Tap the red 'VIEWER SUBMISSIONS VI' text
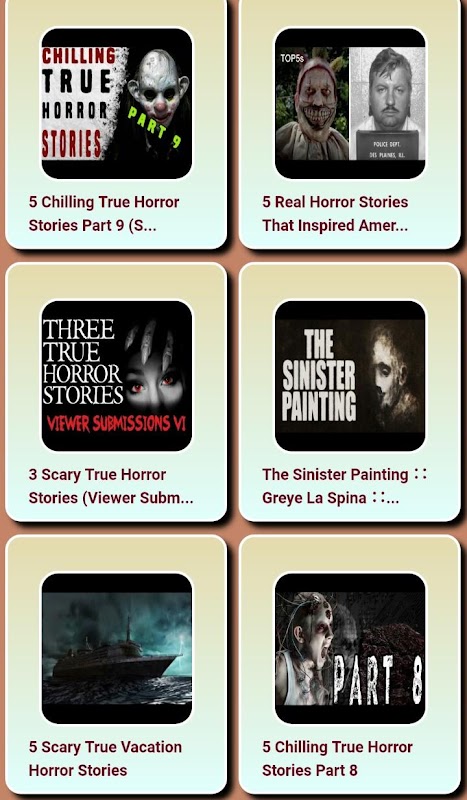 coord(116,423)
